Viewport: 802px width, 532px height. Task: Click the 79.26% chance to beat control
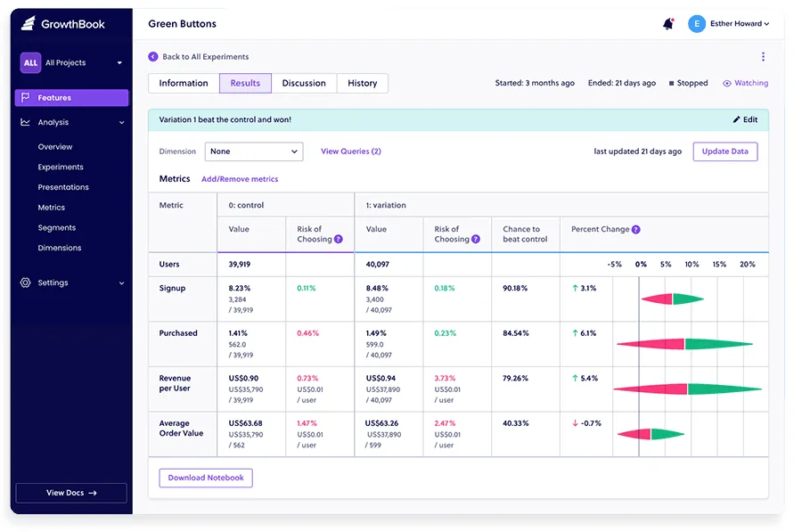pos(515,378)
